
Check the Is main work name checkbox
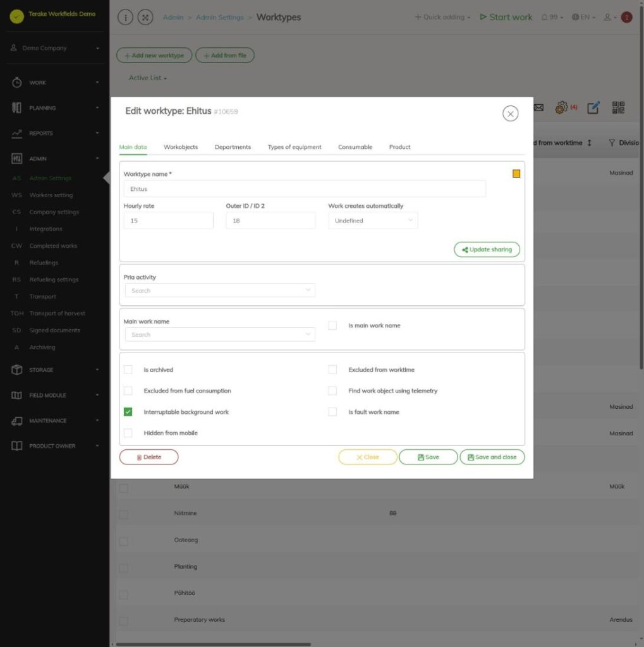pos(332,325)
